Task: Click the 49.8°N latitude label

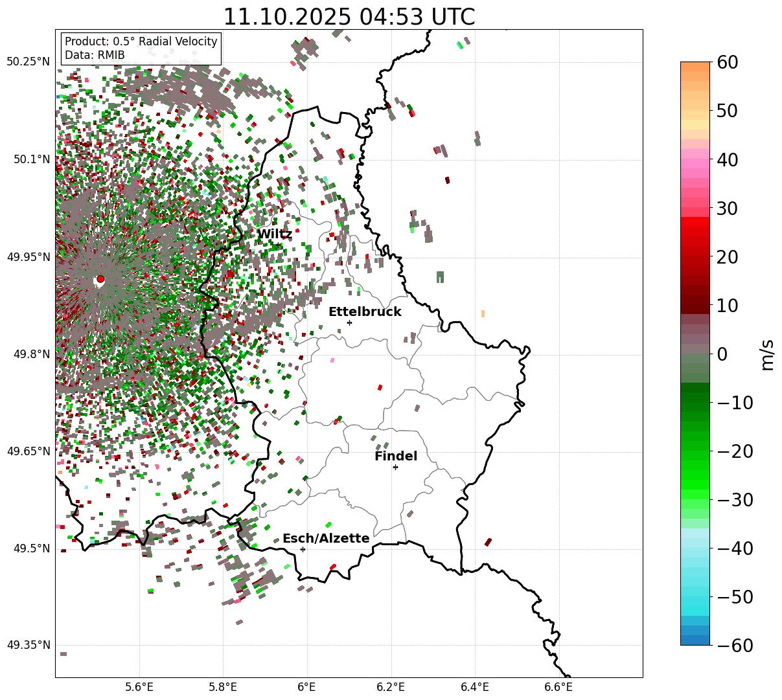Action: click(31, 354)
